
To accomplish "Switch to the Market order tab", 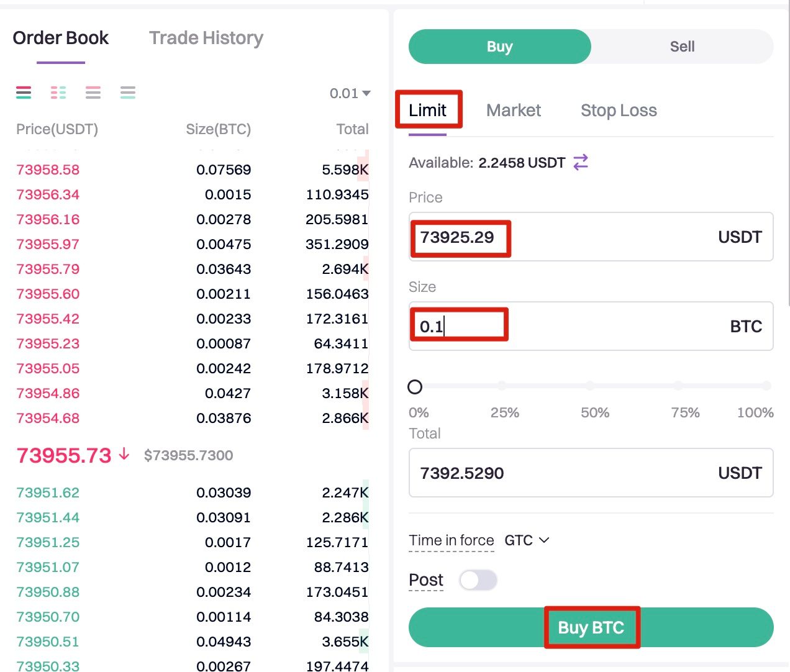I will coord(513,111).
